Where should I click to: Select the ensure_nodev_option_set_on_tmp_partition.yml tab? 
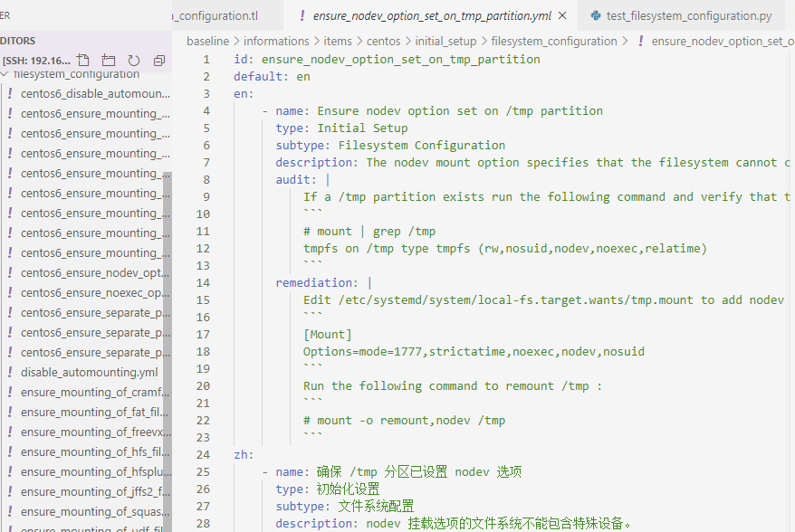(432, 15)
